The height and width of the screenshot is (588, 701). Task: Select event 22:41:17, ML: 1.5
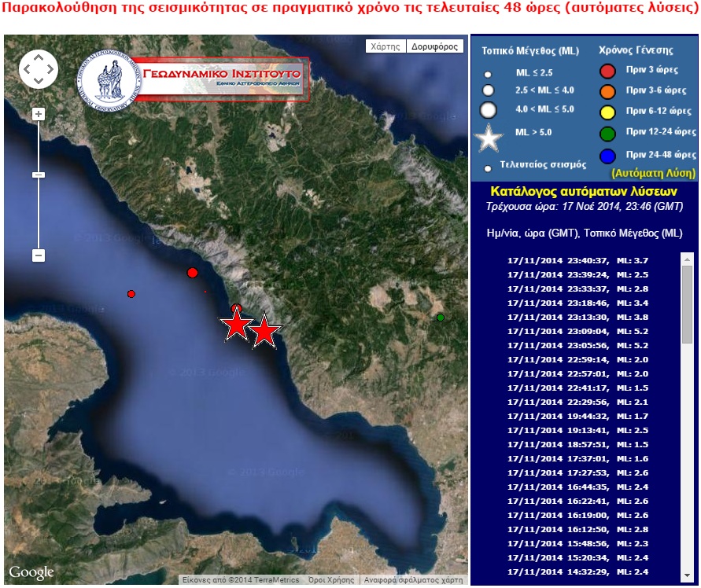pyautogui.click(x=577, y=388)
